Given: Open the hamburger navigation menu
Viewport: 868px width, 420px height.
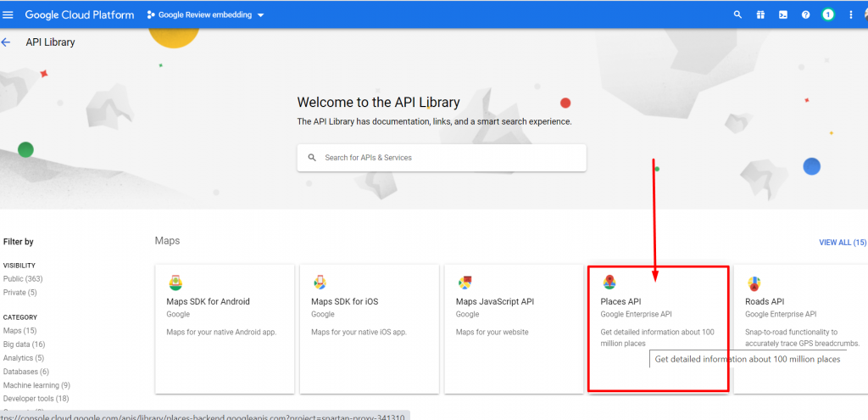Looking at the screenshot, I should 8,15.
